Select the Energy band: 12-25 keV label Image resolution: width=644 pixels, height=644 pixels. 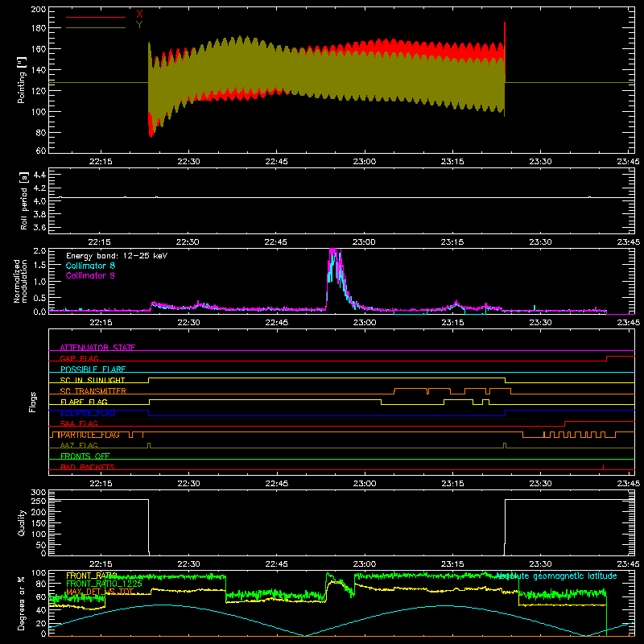point(117,256)
